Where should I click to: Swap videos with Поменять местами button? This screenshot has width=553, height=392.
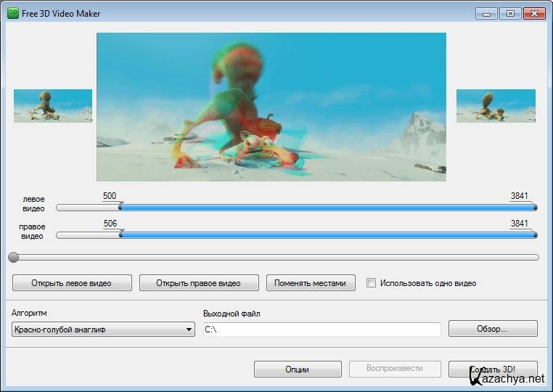coord(311,283)
